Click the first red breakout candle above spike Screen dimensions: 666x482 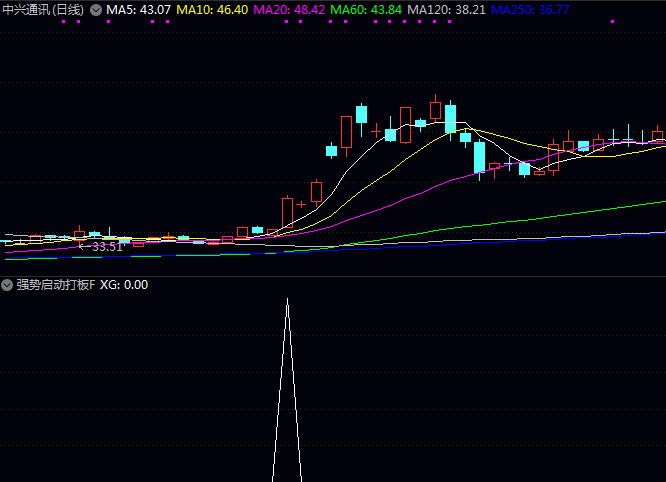pyautogui.click(x=287, y=212)
